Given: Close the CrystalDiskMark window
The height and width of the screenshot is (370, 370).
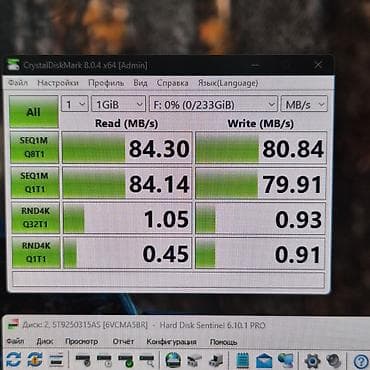Looking at the screenshot, I should (x=318, y=65).
